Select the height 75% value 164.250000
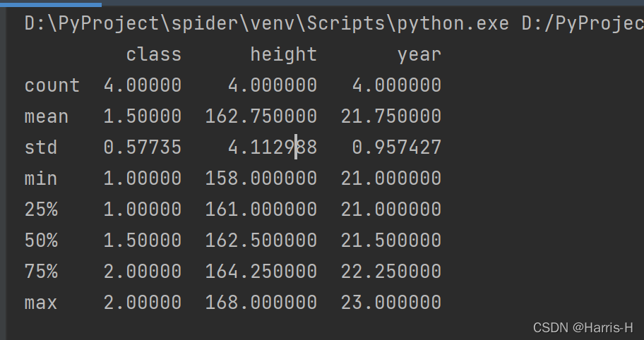644x340 pixels. click(x=261, y=271)
